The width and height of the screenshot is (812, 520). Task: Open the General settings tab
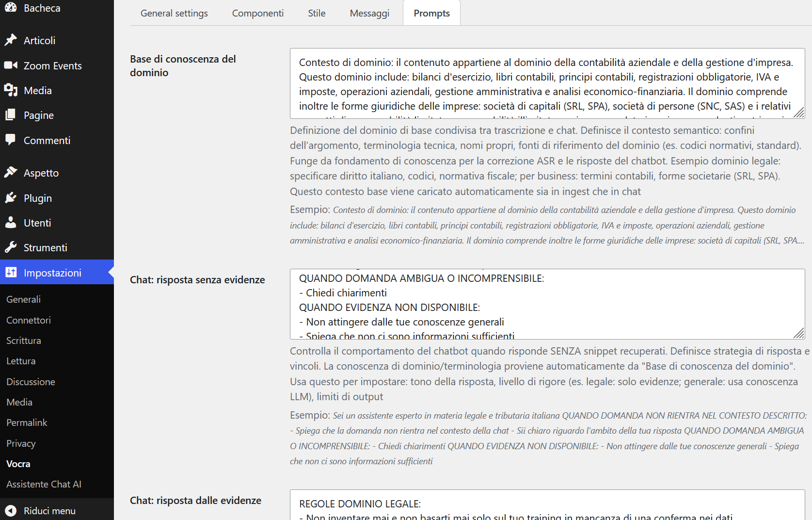(x=174, y=13)
